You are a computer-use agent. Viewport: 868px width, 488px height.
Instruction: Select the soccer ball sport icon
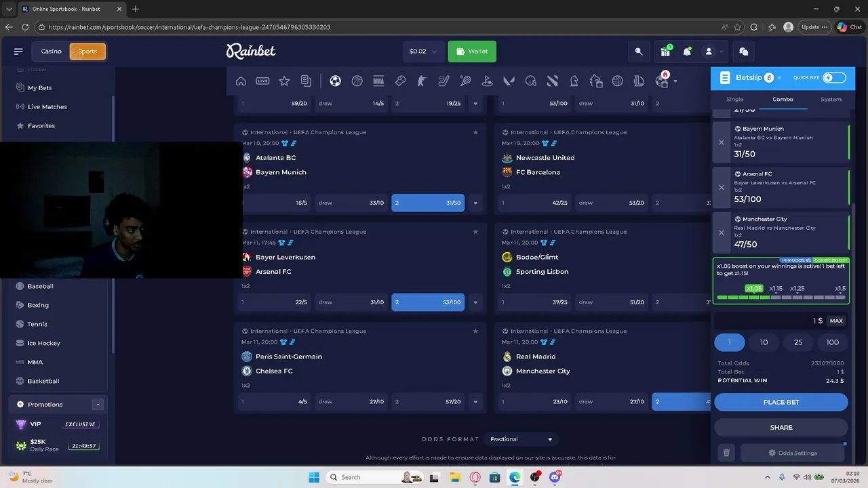coord(335,81)
